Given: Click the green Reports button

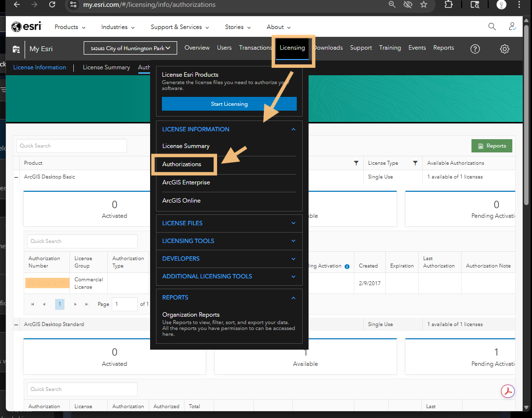Looking at the screenshot, I should tap(492, 146).
